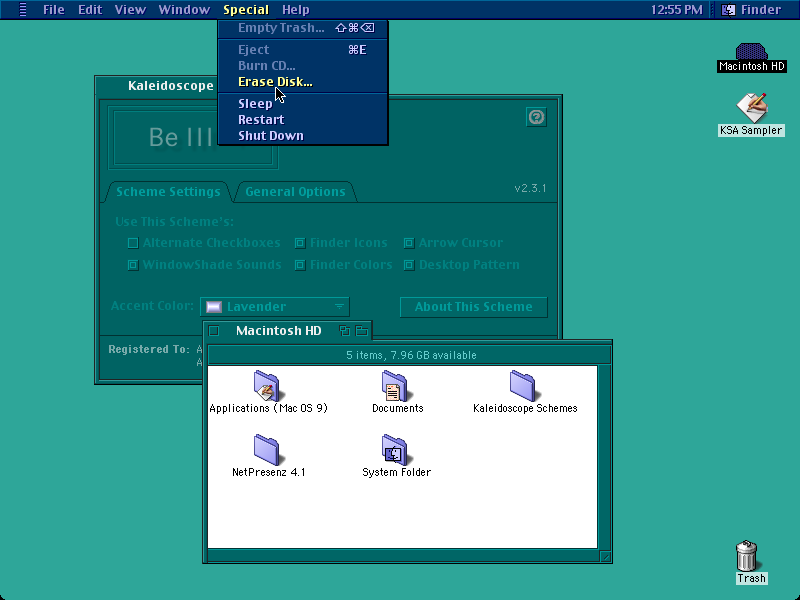Click the Trash icon on the desktop
The width and height of the screenshot is (800, 600).
click(x=747, y=556)
